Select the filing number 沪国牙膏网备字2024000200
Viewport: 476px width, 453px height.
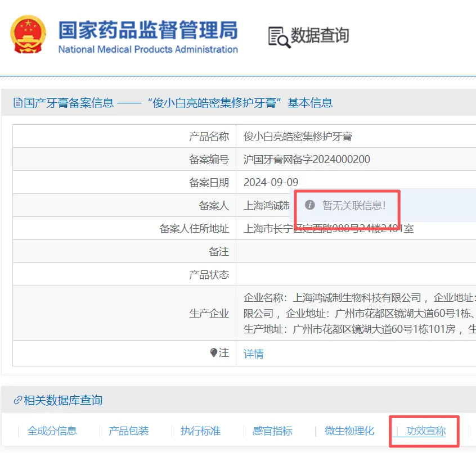307,159
